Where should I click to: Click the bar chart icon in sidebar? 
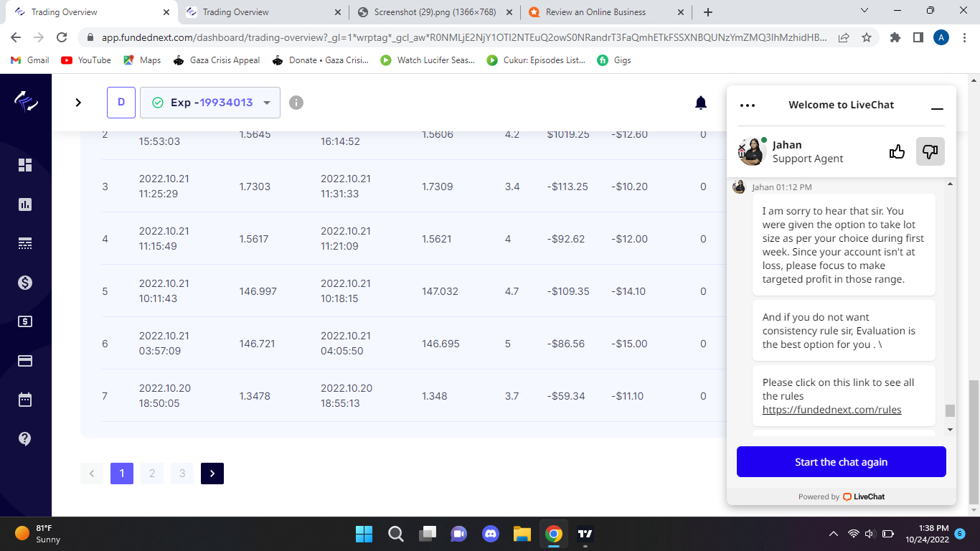[25, 204]
